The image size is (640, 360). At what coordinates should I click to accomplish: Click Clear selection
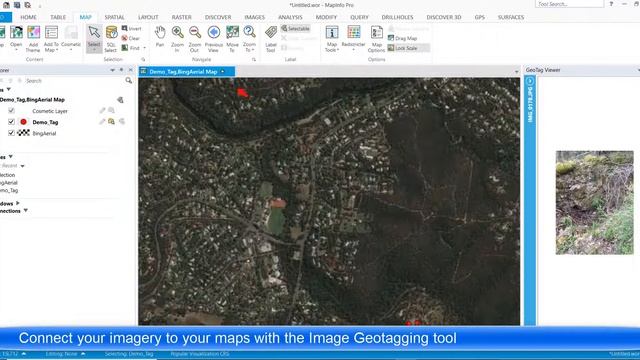pyautogui.click(x=131, y=38)
